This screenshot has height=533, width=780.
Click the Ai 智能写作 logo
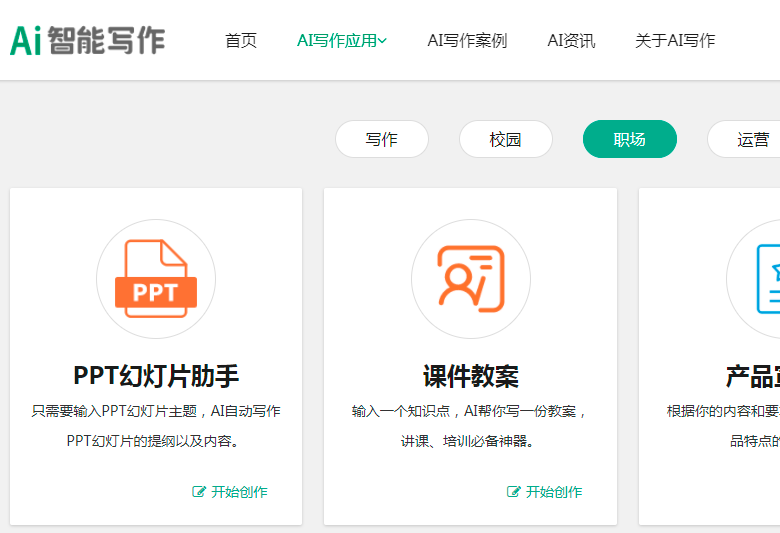tap(88, 40)
